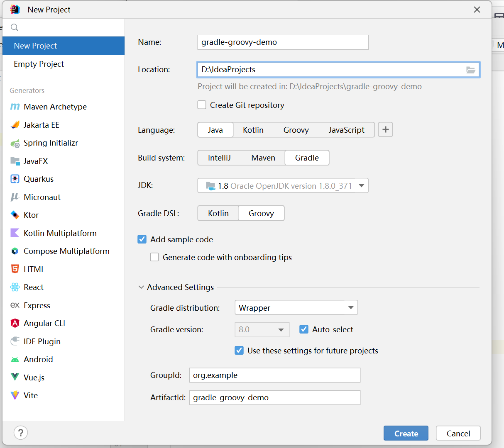Click 'Project will be created in' hint text
The height and width of the screenshot is (448, 504).
coord(310,86)
